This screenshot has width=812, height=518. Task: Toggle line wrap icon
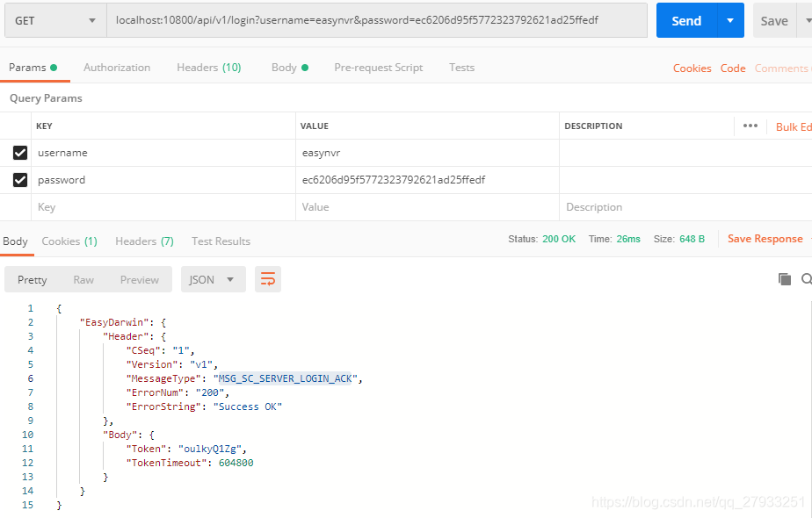pos(268,279)
